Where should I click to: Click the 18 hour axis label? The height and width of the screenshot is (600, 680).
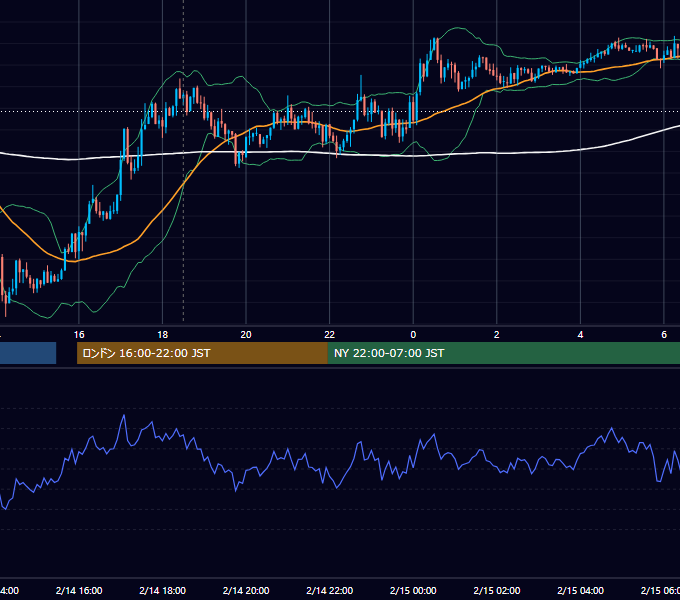[x=163, y=335]
